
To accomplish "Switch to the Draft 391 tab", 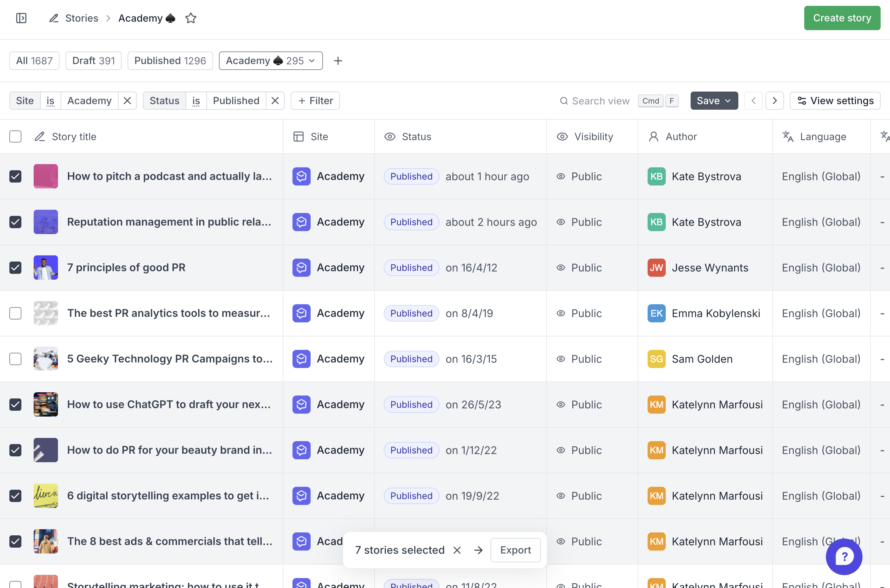I will tap(93, 61).
